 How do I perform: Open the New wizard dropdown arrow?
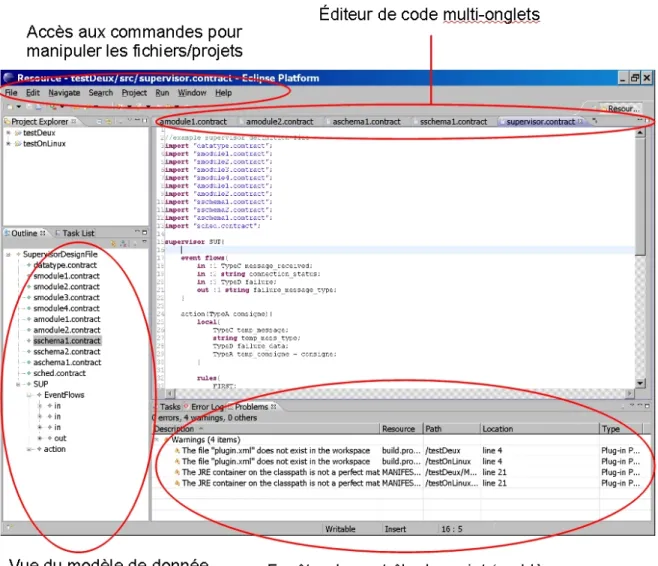[18, 107]
